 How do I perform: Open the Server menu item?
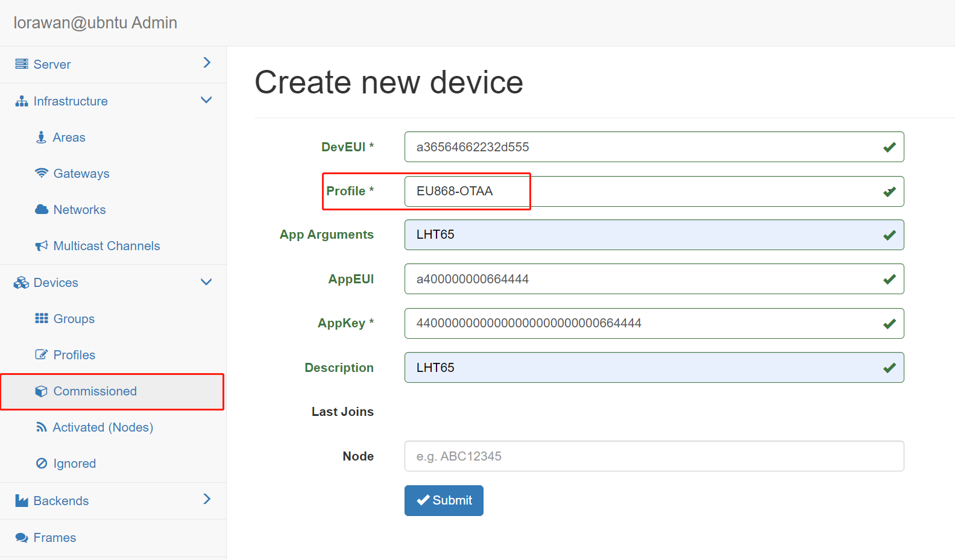pos(113,64)
